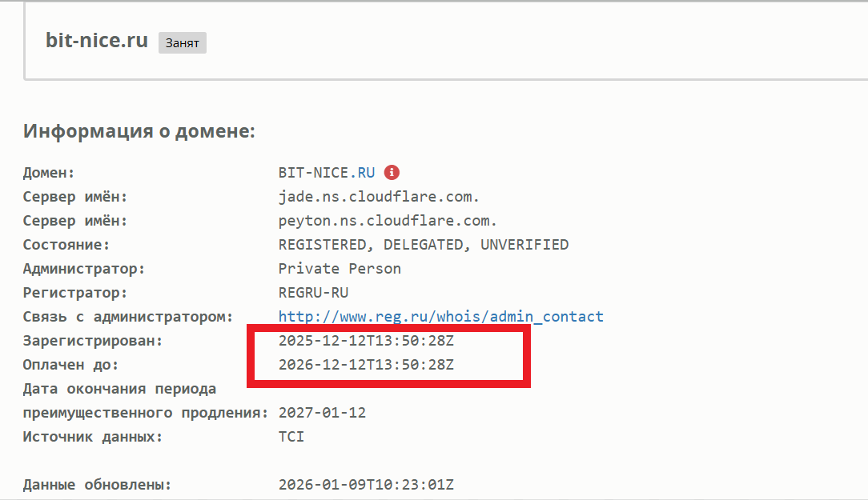Select the REGRU-RU registrar name
The width and height of the screenshot is (868, 500).
click(311, 292)
